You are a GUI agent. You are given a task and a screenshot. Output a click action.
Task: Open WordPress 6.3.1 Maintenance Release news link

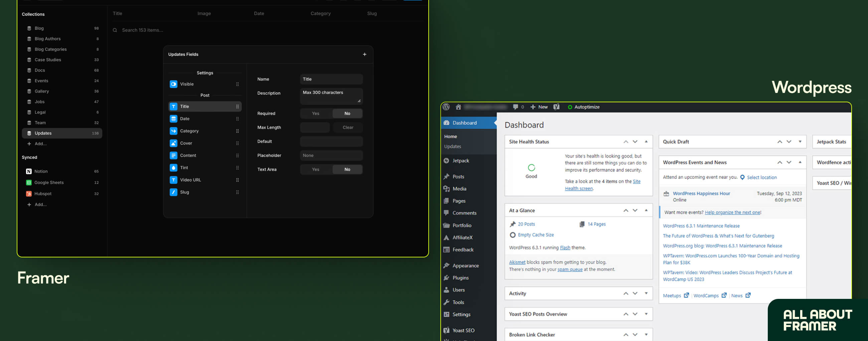(x=701, y=226)
